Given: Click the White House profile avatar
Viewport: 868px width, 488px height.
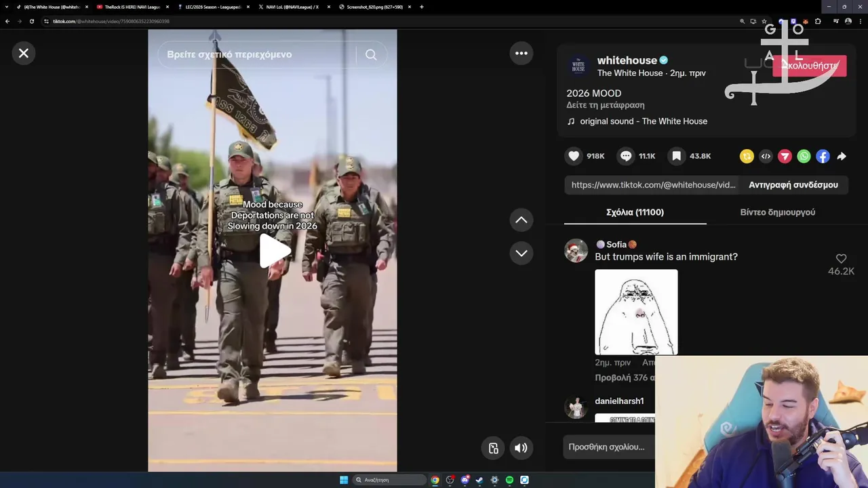Looking at the screenshot, I should (578, 66).
